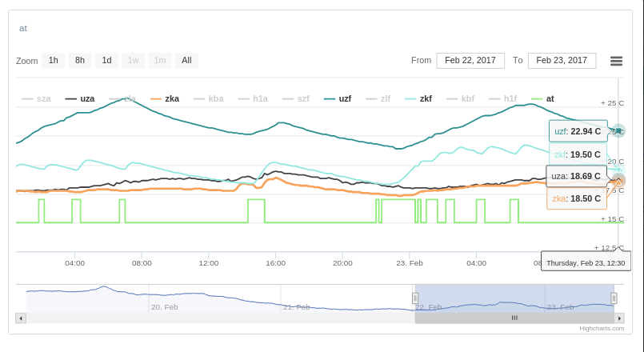644x352 pixels.
Task: Open the Highcharts.com credits link
Action: coord(602,328)
